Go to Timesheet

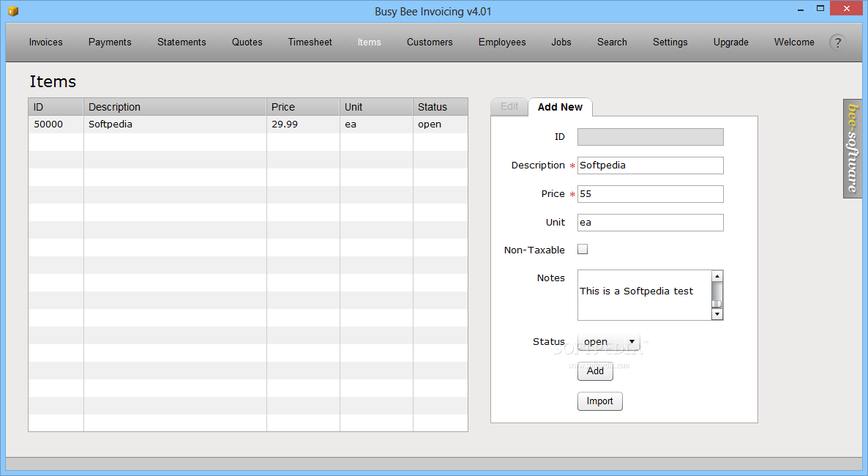(310, 42)
